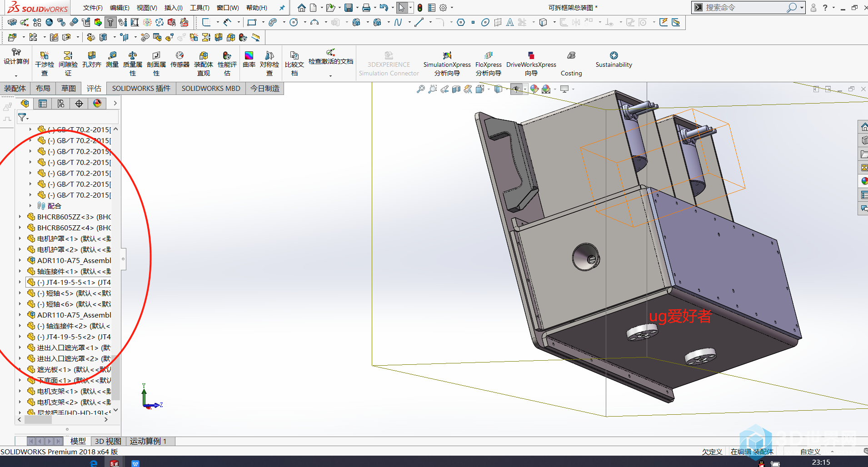The image size is (868, 467).
Task: Click the Save icon in title toolbar
Action: pyautogui.click(x=349, y=8)
